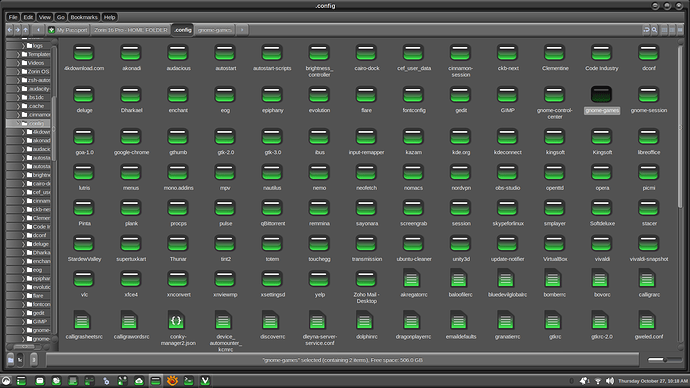Select the StardewValley folder
690x388 pixels.
click(x=84, y=249)
